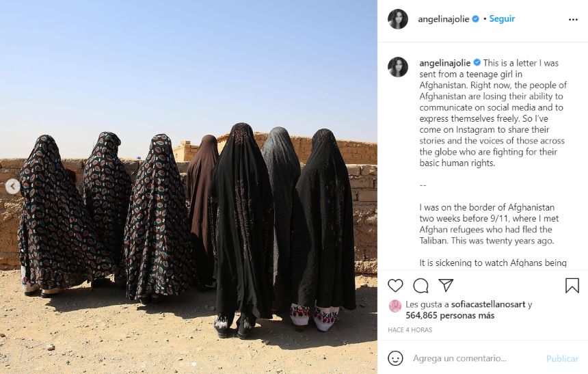The width and height of the screenshot is (588, 374).
Task: Click the photo of the veiled women
Action: click(189, 187)
